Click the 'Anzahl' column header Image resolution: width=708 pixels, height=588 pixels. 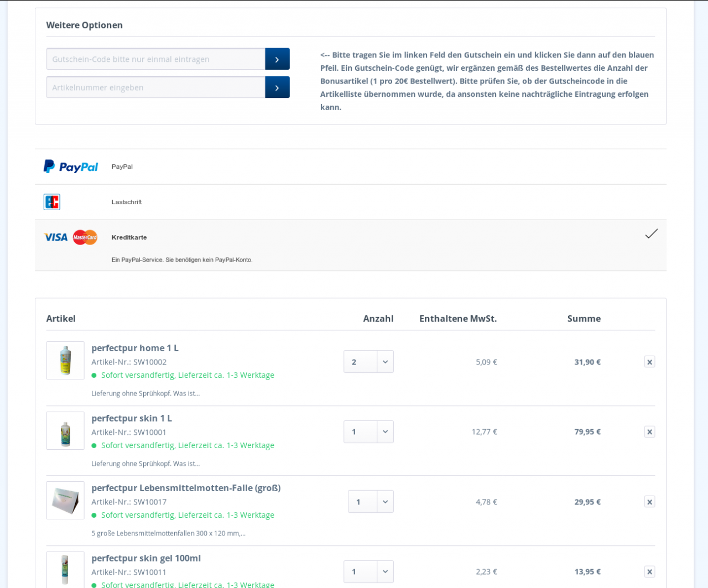[378, 318]
